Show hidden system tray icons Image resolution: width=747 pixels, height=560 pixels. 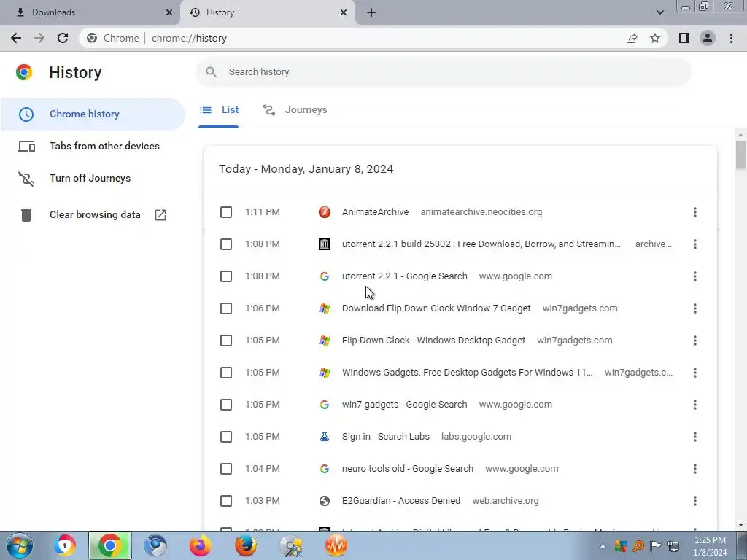[x=603, y=546]
